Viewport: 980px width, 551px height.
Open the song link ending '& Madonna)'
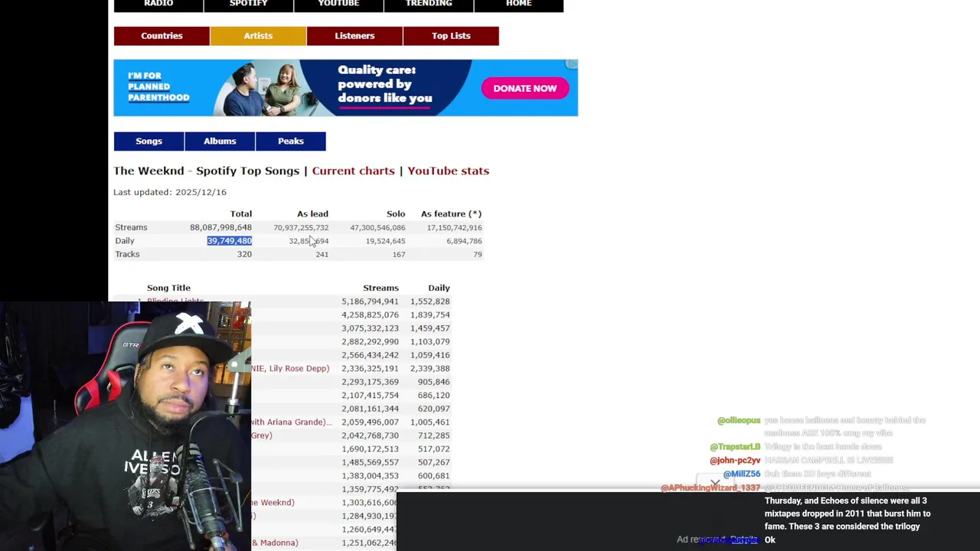click(275, 543)
